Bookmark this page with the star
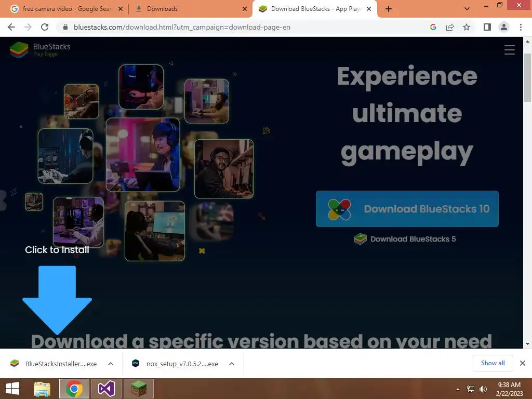 click(467, 27)
